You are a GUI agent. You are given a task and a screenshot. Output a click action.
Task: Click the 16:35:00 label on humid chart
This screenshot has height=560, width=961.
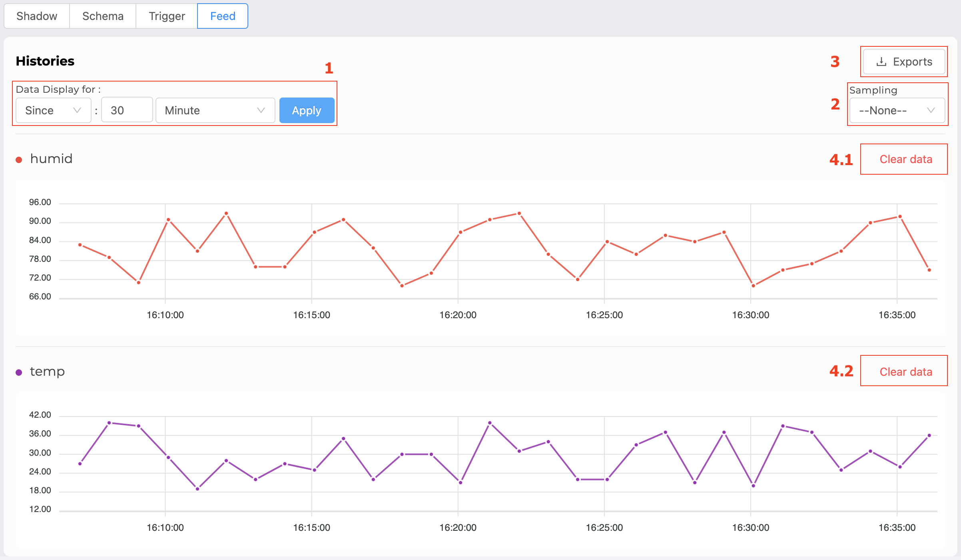click(897, 315)
